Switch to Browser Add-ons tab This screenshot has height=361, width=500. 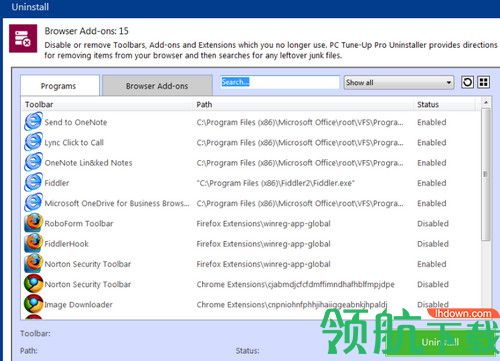157,86
